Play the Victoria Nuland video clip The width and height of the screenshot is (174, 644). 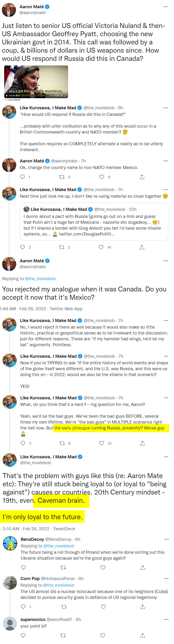(7, 96)
